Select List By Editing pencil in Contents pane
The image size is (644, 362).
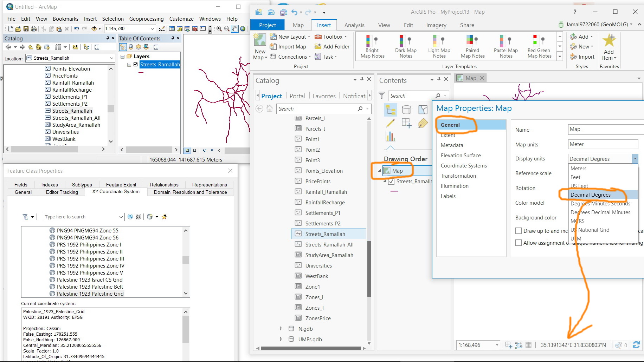tap(390, 123)
